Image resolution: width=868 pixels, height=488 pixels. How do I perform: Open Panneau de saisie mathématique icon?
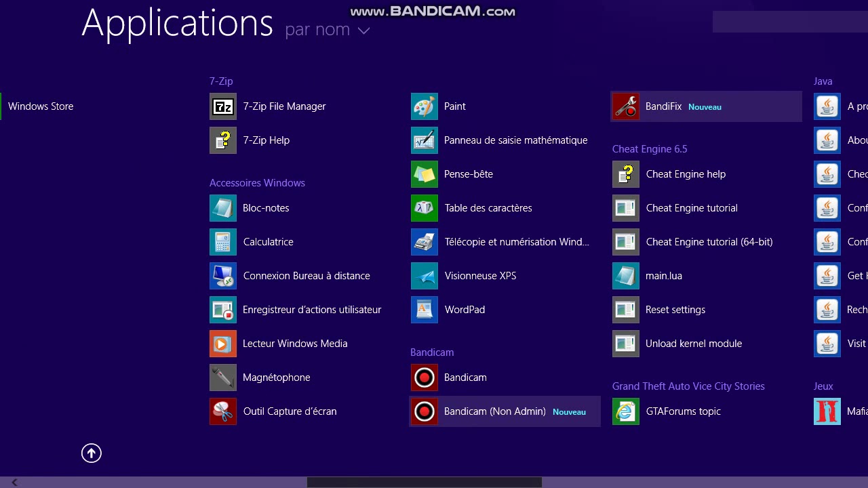pyautogui.click(x=425, y=140)
